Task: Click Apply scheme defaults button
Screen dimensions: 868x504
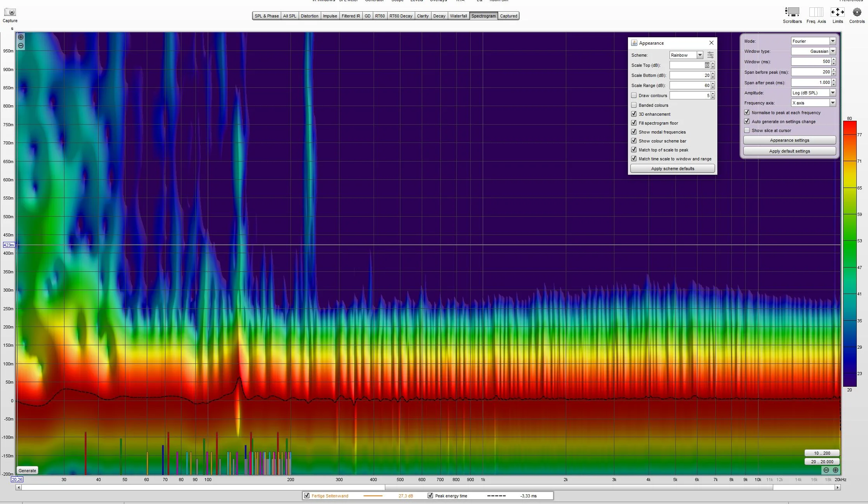Action: [672, 169]
